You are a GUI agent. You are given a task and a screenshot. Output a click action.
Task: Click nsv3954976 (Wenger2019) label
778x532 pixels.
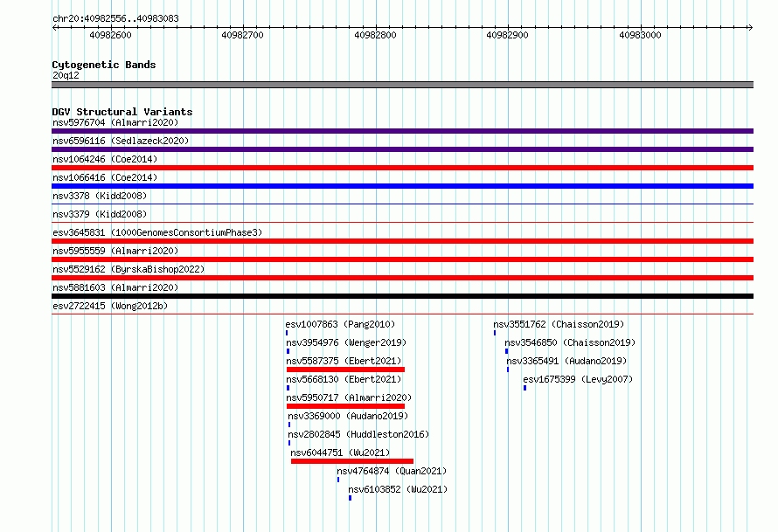tap(346, 342)
